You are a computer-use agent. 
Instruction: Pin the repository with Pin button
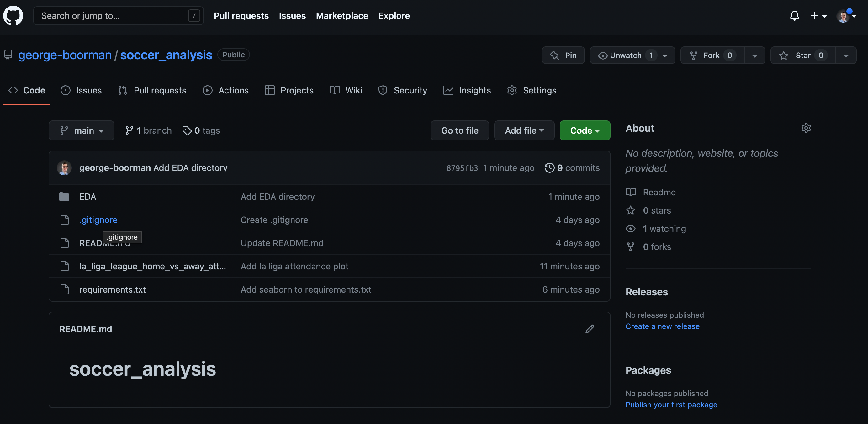click(563, 55)
